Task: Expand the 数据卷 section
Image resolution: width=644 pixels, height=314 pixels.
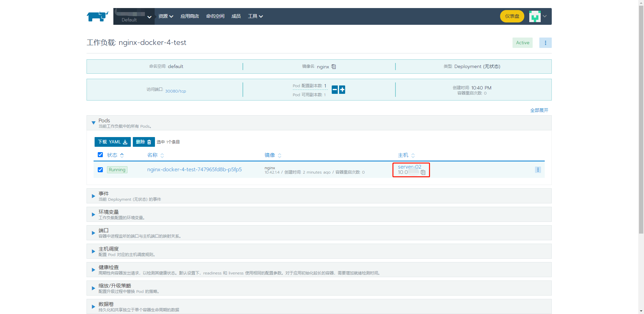Action: coord(94,307)
